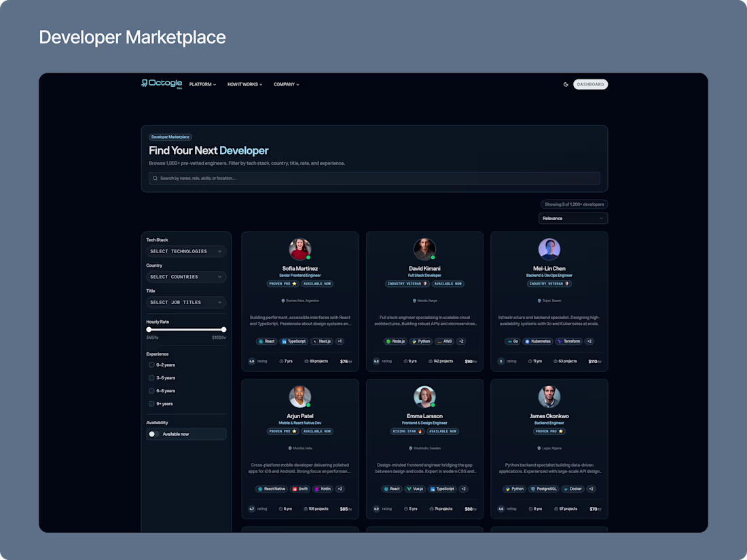Click Mei-Lin Chen's avatar photo
The image size is (747, 560).
point(549,249)
